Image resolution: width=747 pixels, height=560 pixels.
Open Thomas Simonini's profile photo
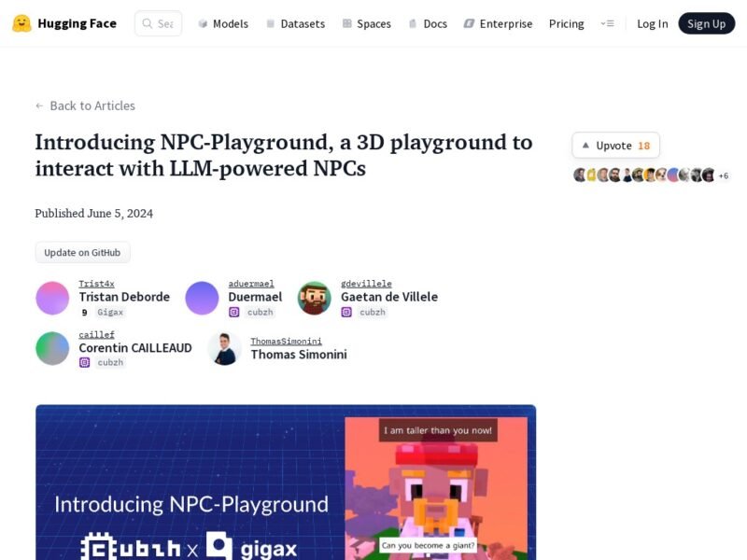point(224,348)
